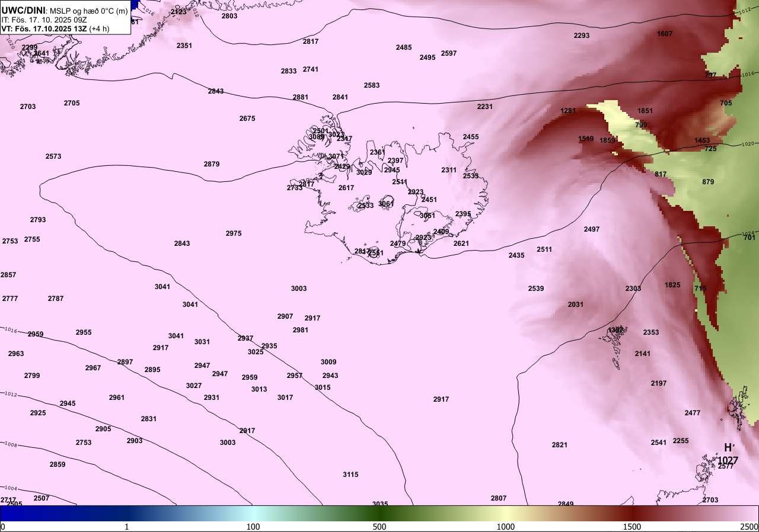Image resolution: width=759 pixels, height=532 pixels.
Task: Click the height value 2573
Action: (53, 156)
